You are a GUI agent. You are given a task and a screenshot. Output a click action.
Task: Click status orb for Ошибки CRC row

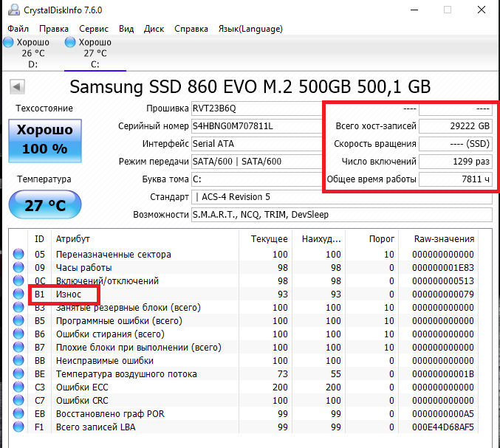18,401
